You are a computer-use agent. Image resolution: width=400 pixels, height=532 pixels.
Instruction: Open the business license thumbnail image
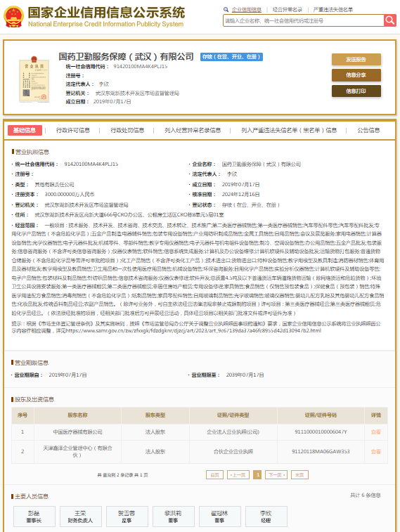pos(34,79)
